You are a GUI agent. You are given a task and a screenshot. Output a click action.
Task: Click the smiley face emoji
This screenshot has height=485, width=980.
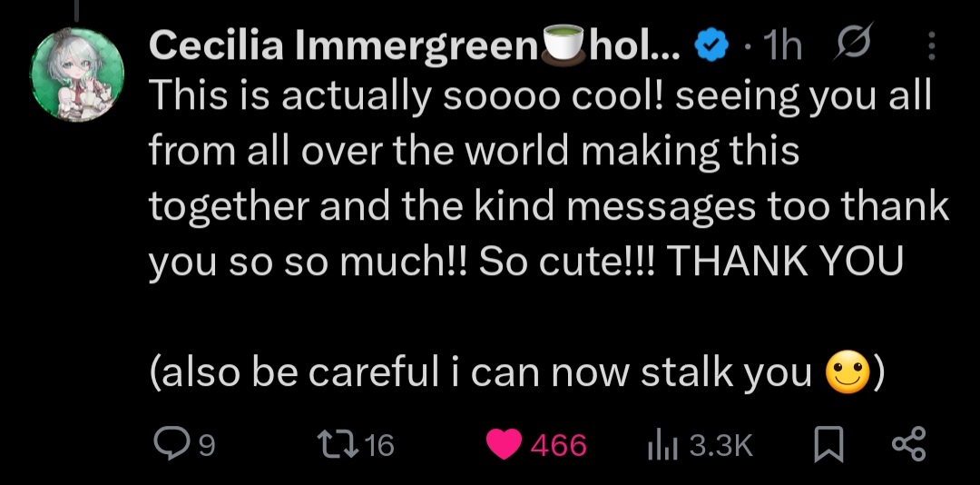point(848,373)
